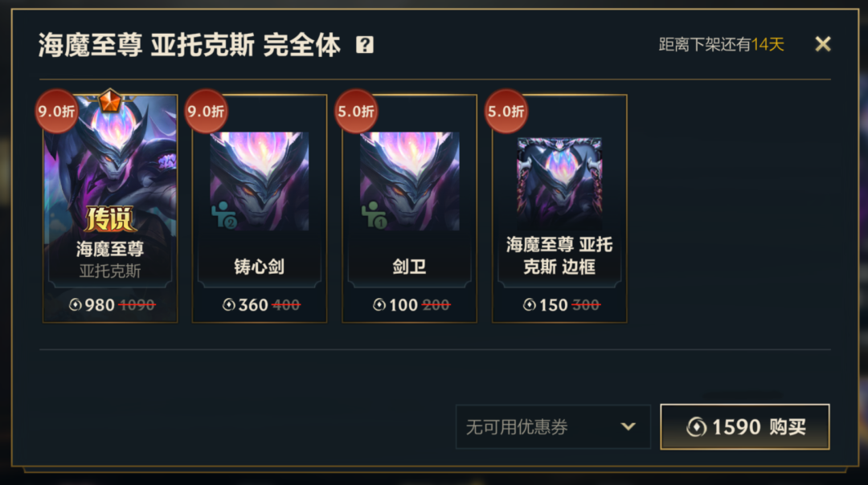This screenshot has width=868, height=485.
Task: Click the 150 price under the border item
Action: pos(553,304)
